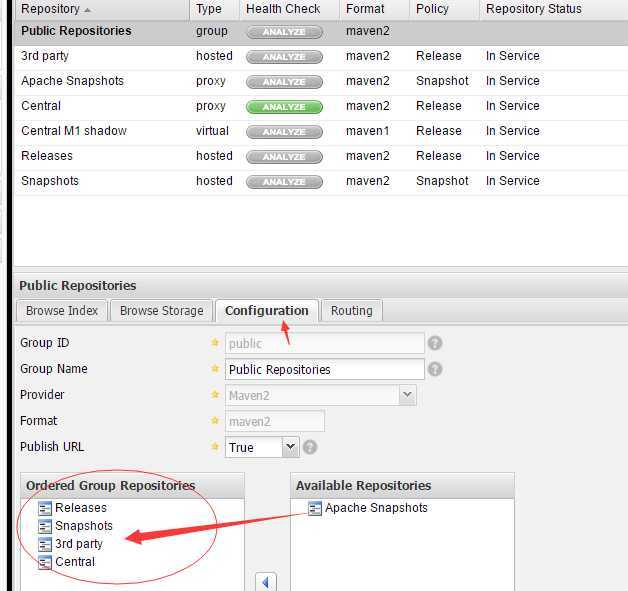Image resolution: width=628 pixels, height=591 pixels.
Task: Select the 3rd party row in repository table
Action: tap(320, 56)
